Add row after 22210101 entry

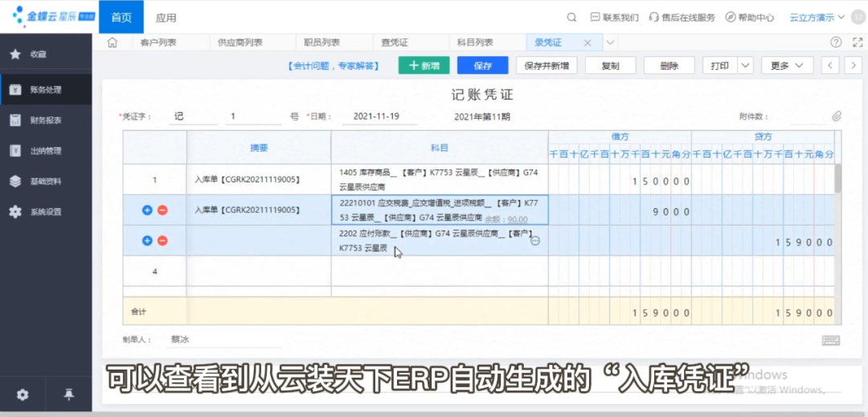pyautogui.click(x=147, y=211)
